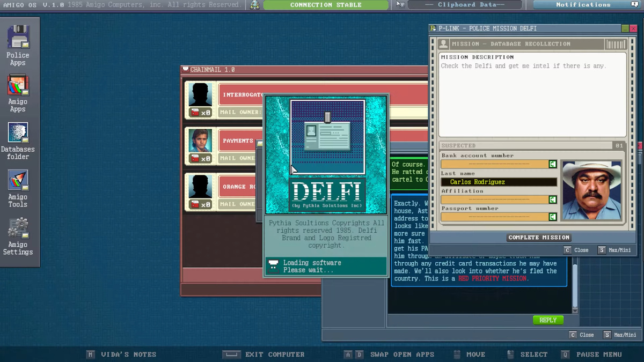Screen dimensions: 644x362
Task: Paste into Affiliation field via green icon
Action: click(552, 200)
